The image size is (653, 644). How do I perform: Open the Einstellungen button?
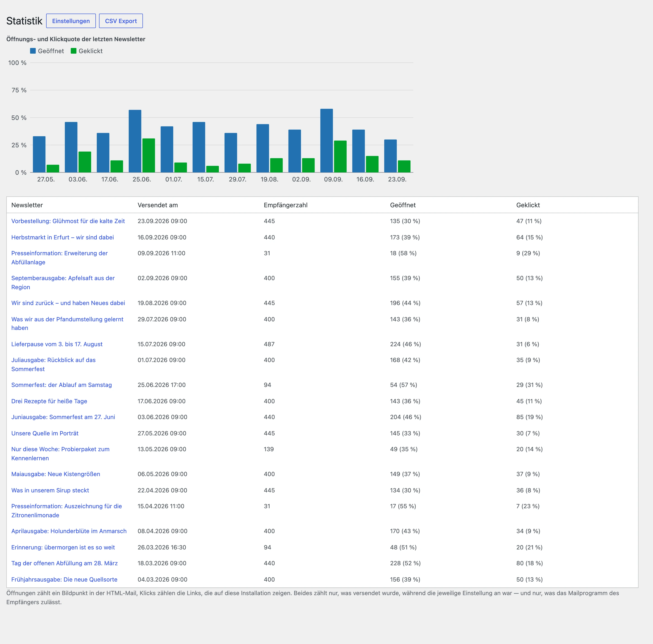(71, 21)
